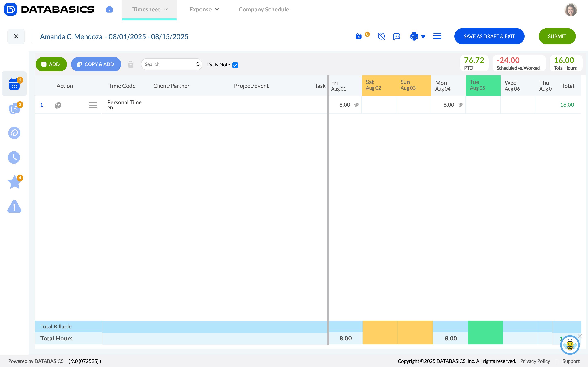Viewport: 588px width, 367px height.
Task: Click the warning triangle sidebar icon
Action: coord(14,207)
